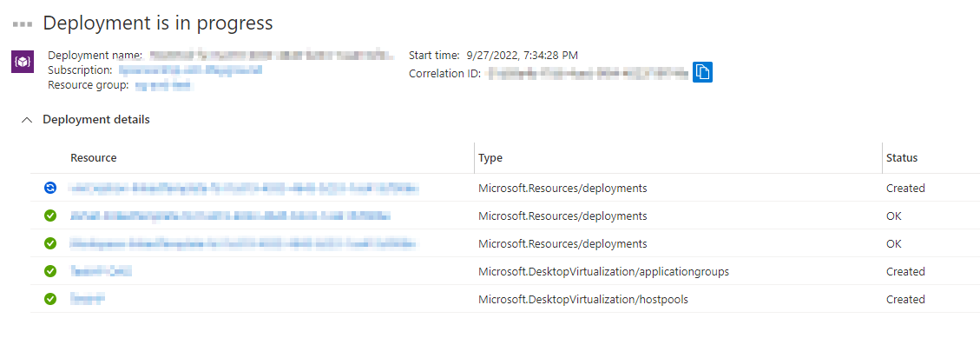980x345 pixels.
Task: Open the blurred Resource group link
Action: pyautogui.click(x=164, y=85)
